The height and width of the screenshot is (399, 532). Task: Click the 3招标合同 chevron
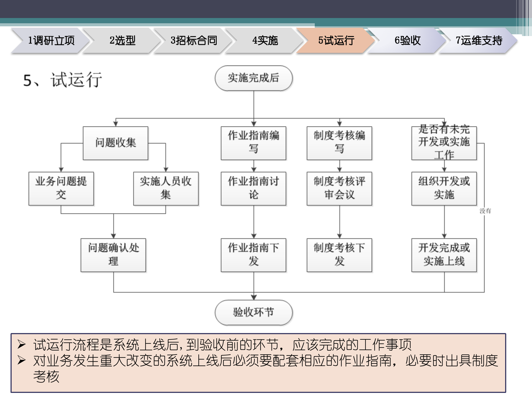pos(194,41)
